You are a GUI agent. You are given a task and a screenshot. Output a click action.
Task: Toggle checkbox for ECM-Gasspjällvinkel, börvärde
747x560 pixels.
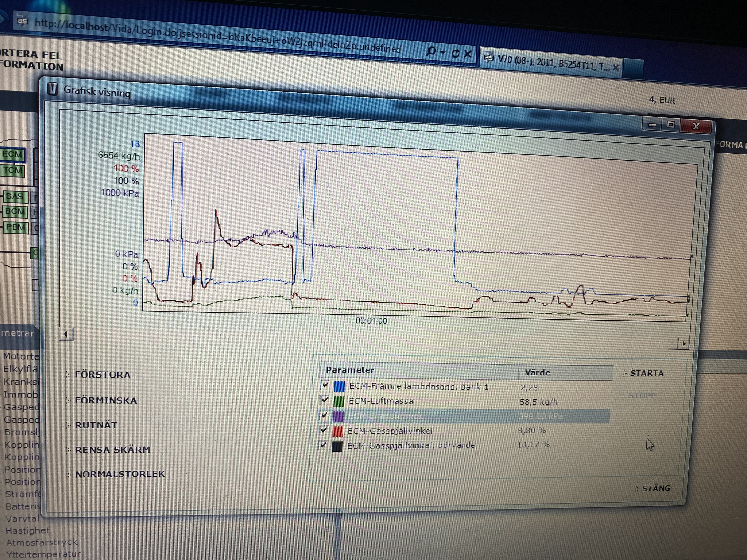point(323,445)
